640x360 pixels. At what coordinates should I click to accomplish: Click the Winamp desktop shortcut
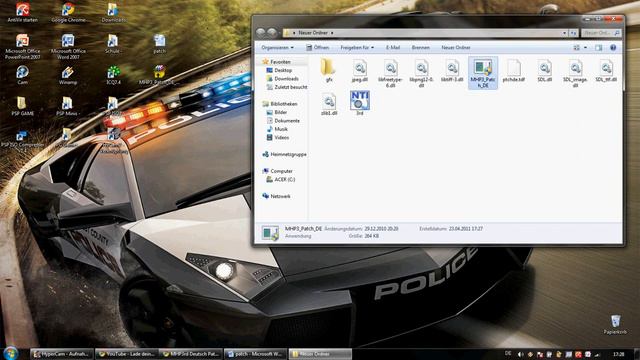(68, 75)
